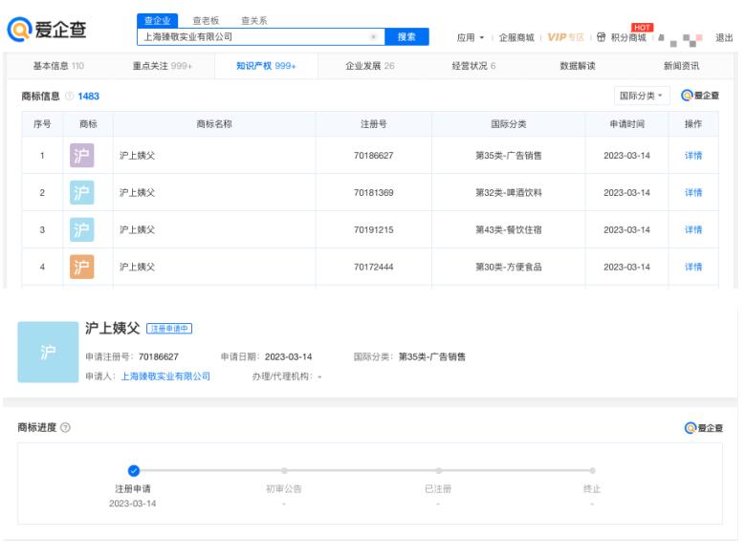
Task: Clear the search box with the x icon
Action: click(372, 37)
